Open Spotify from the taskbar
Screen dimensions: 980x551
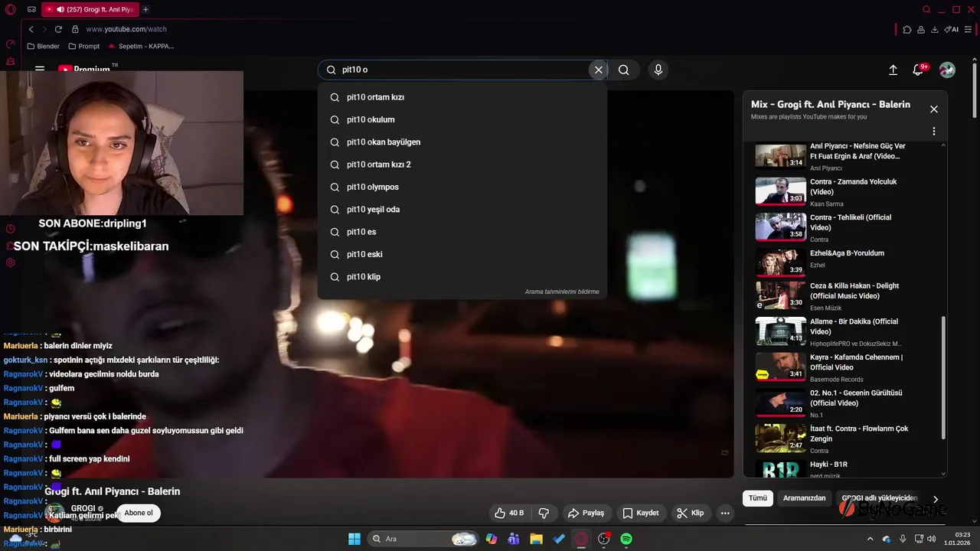(626, 539)
